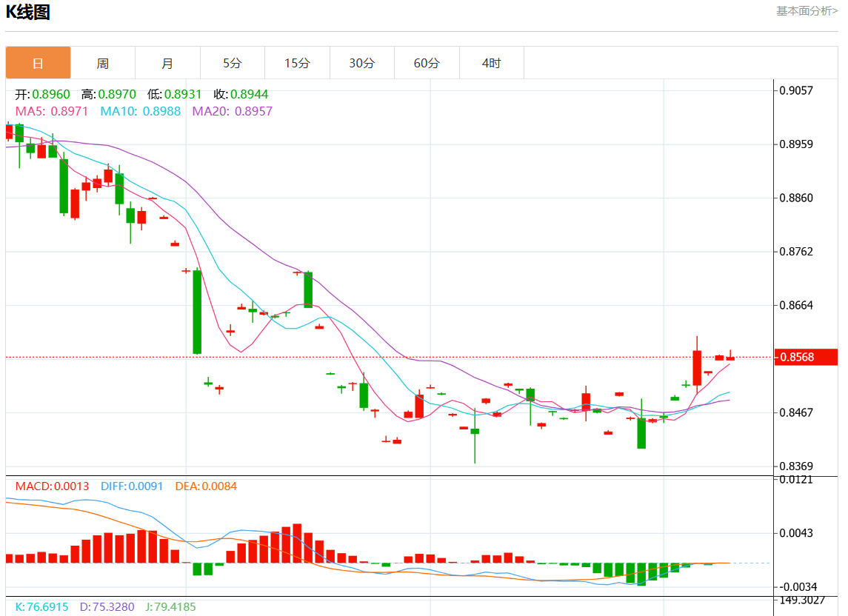This screenshot has width=848, height=616.
Task: Open the 5分 interval tab
Action: coord(233,63)
